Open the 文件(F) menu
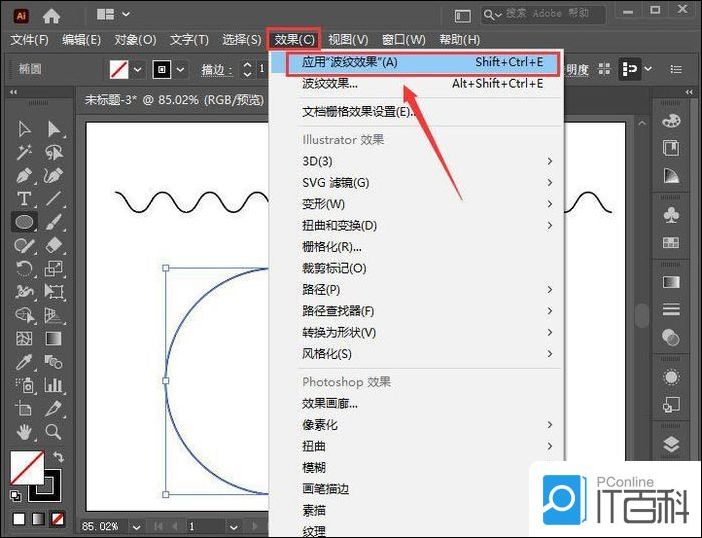702x538 pixels. [30, 40]
